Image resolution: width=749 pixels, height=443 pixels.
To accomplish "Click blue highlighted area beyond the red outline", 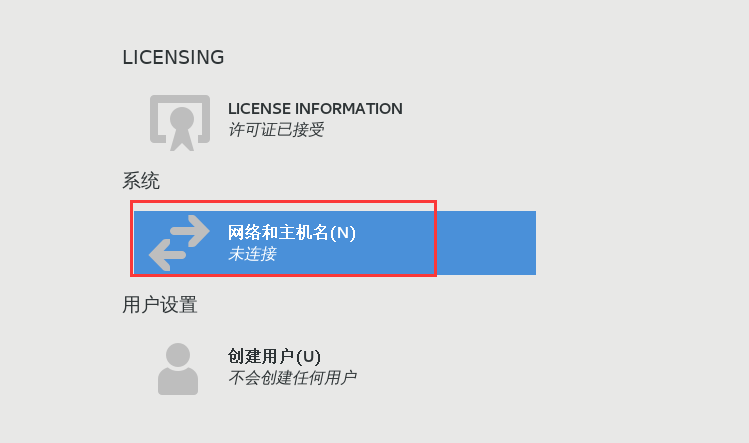I will click(486, 243).
